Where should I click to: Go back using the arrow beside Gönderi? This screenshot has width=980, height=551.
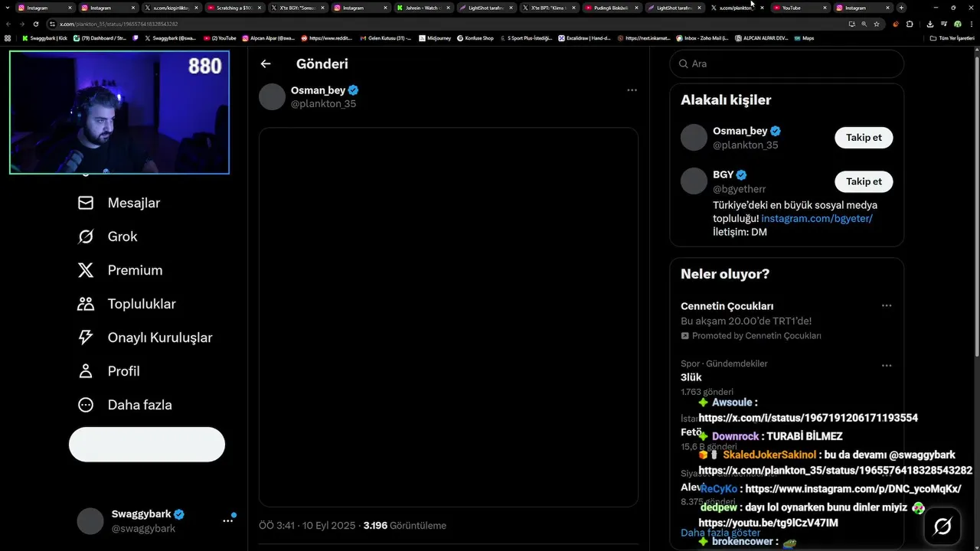pyautogui.click(x=266, y=64)
